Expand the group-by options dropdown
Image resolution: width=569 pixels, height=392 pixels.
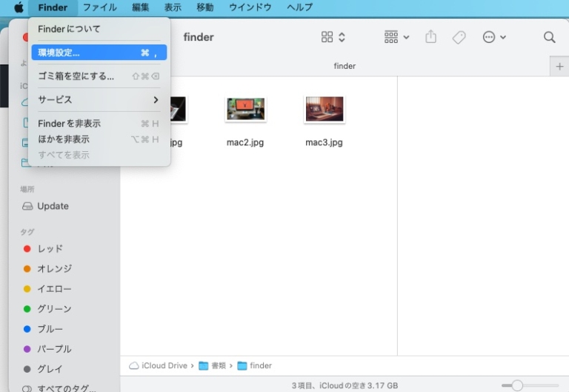click(397, 37)
